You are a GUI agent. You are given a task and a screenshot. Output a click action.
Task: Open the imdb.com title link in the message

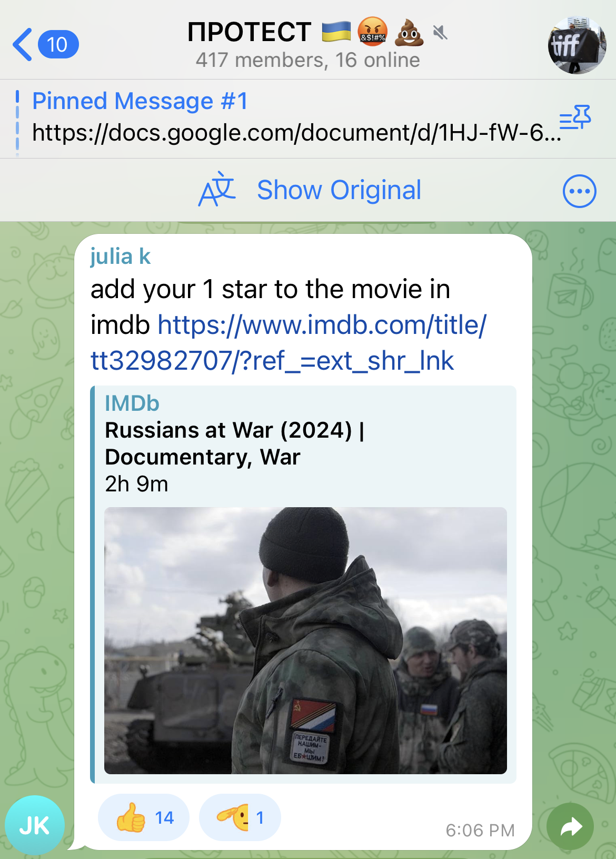click(x=289, y=343)
